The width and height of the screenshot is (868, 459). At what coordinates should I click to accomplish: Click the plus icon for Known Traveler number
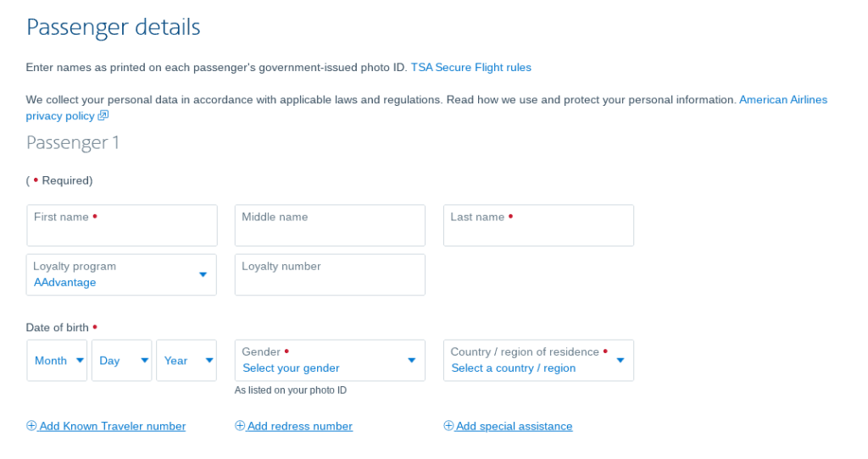[31, 426]
